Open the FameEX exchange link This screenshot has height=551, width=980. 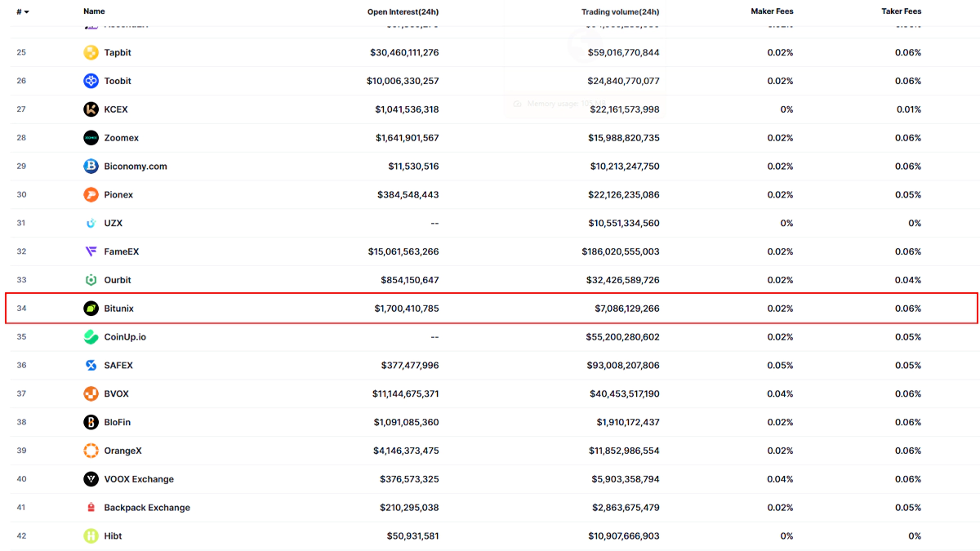pyautogui.click(x=122, y=251)
